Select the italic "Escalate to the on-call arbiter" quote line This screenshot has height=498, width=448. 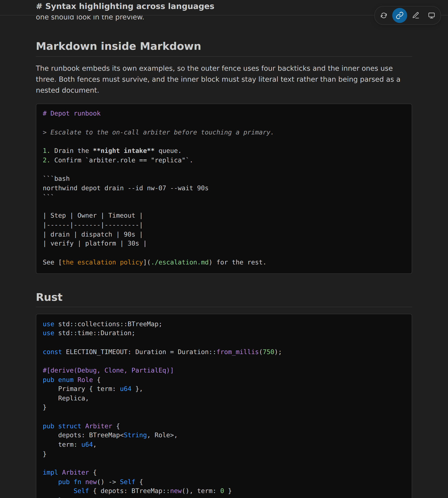coord(158,132)
